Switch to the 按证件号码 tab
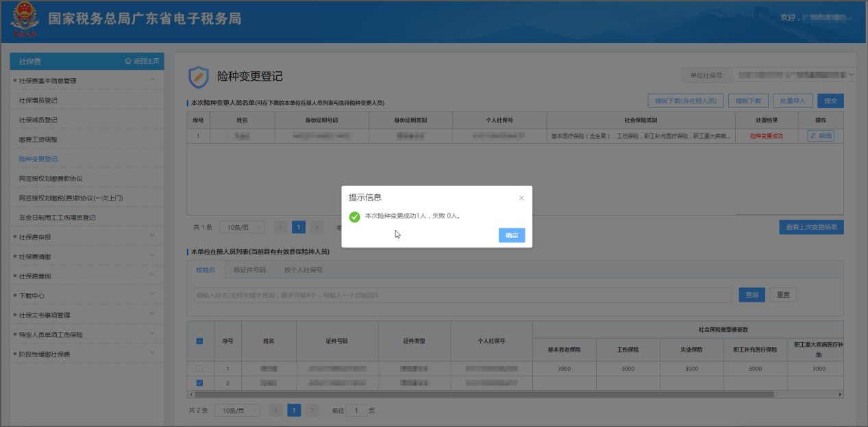The width and height of the screenshot is (868, 427). tap(249, 270)
